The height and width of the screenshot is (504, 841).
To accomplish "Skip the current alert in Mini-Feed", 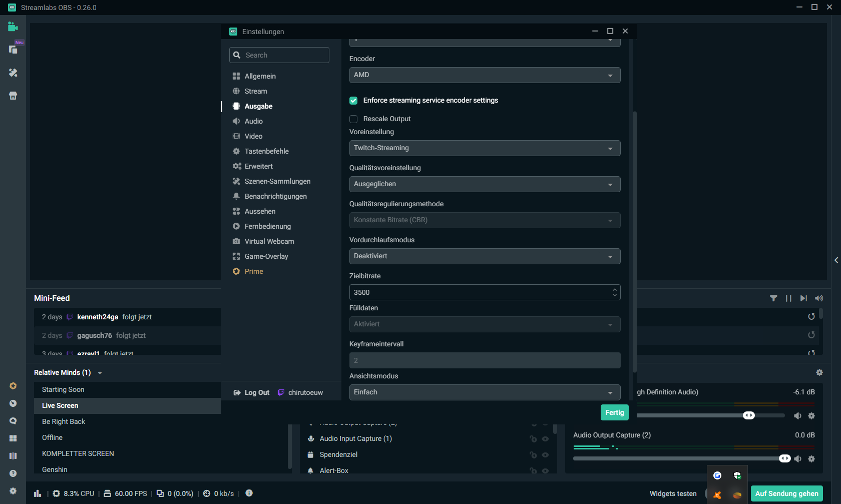I will 803,298.
